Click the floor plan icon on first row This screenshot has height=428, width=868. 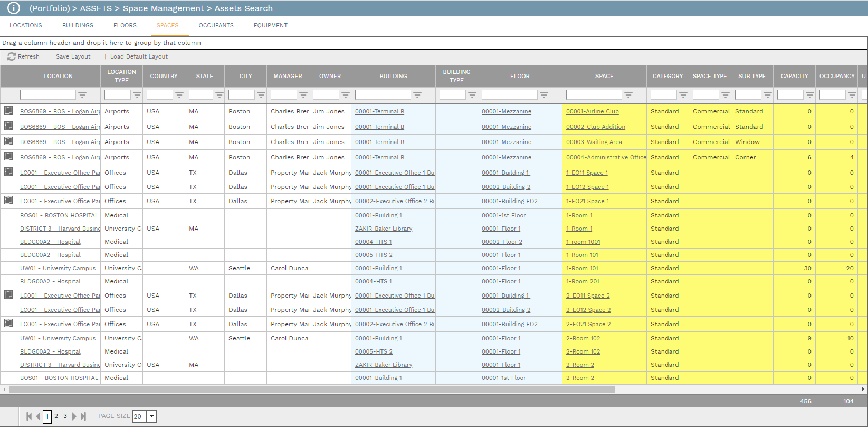pos(8,111)
